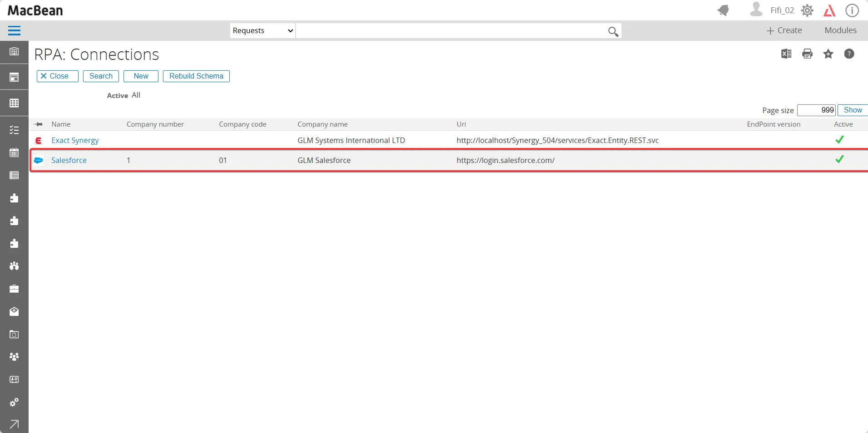
Task: Click Exact Synergy active checkmark
Action: (x=839, y=140)
